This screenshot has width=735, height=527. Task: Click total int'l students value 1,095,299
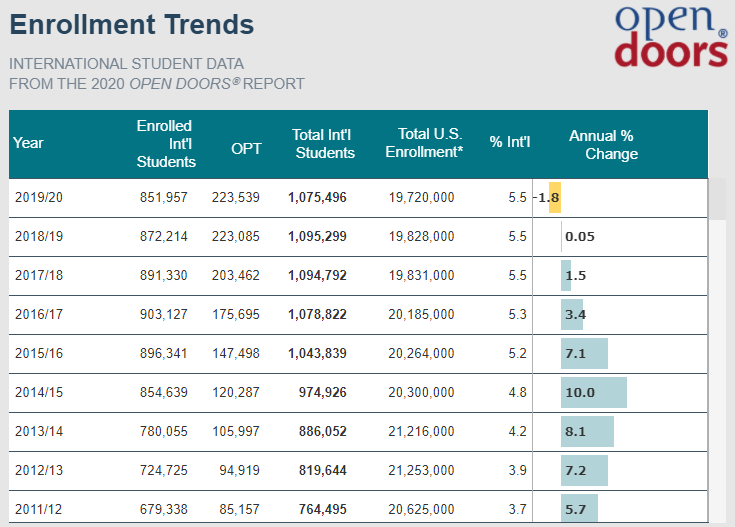318,237
